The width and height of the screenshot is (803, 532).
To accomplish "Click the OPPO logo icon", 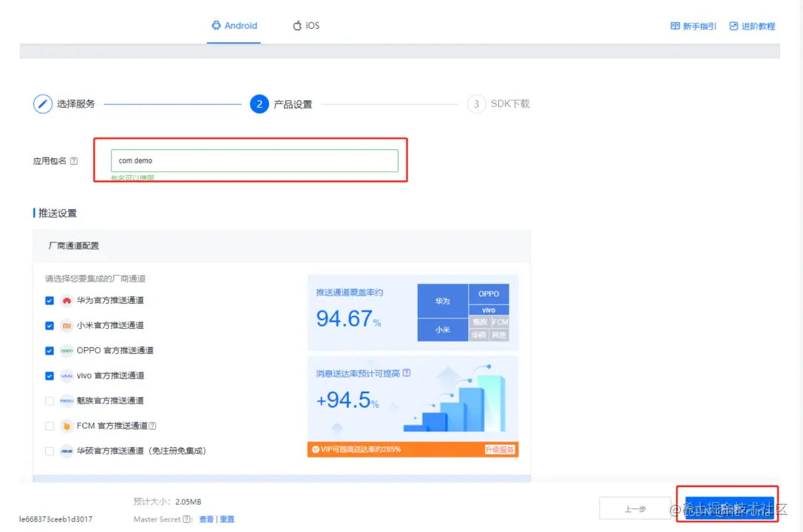I will pos(67,351).
